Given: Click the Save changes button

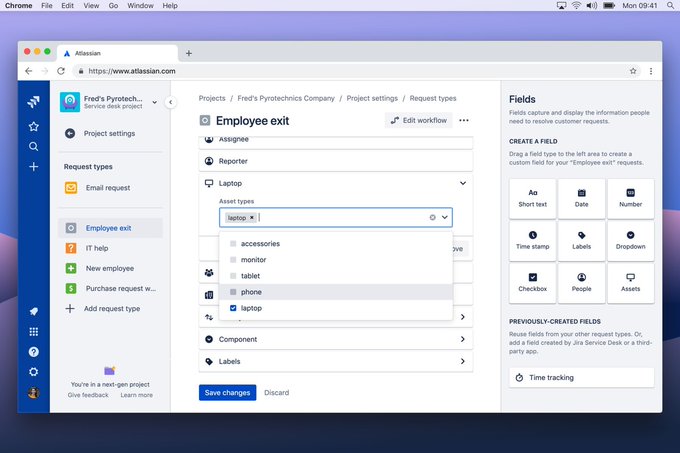Looking at the screenshot, I should pyautogui.click(x=227, y=392).
